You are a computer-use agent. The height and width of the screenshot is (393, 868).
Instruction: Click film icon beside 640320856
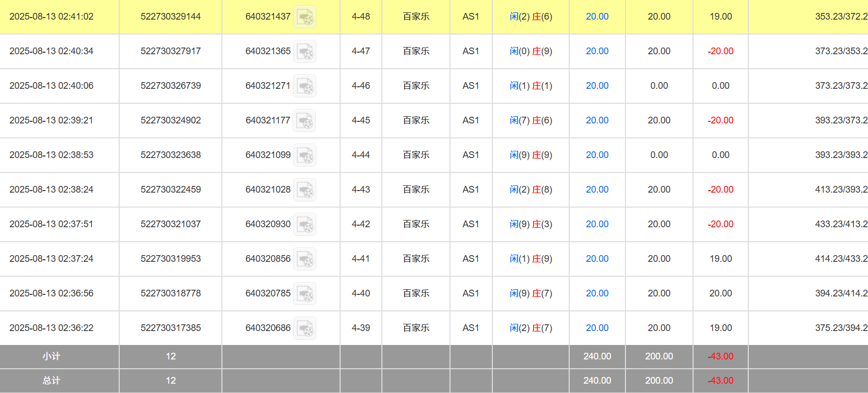304,259
